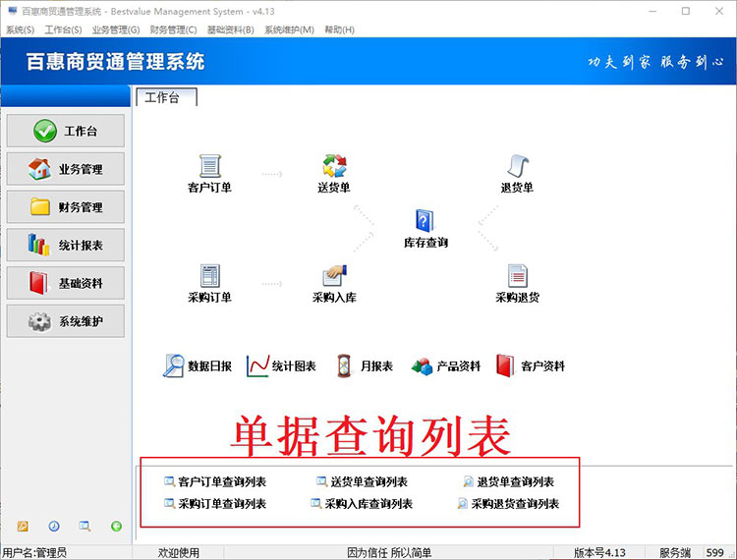Open 月报表 hourglass shortcut
The width and height of the screenshot is (737, 560).
tap(365, 366)
